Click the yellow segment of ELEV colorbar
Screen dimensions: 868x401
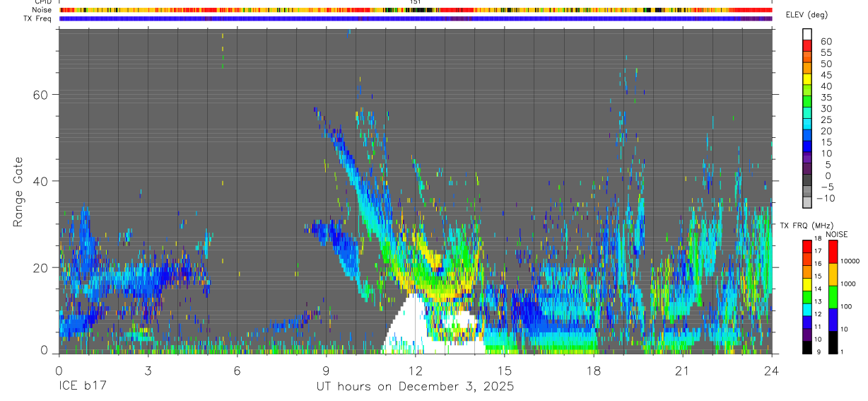(807, 78)
